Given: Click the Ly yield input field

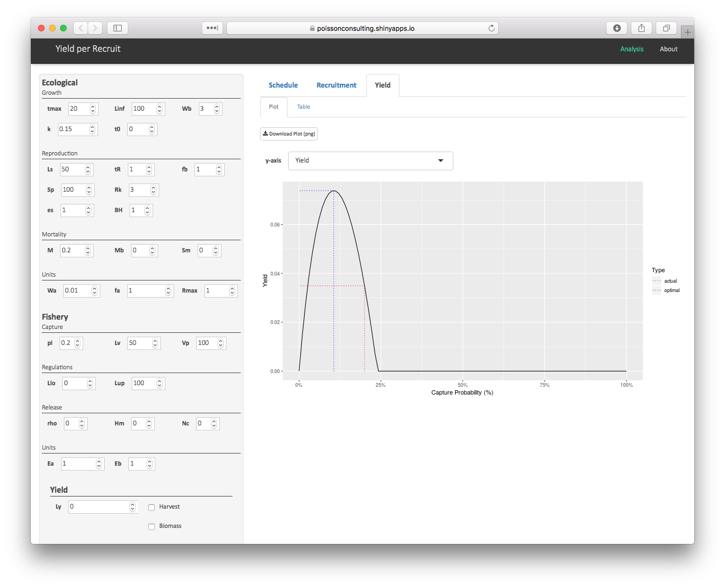Looking at the screenshot, I should [98, 507].
